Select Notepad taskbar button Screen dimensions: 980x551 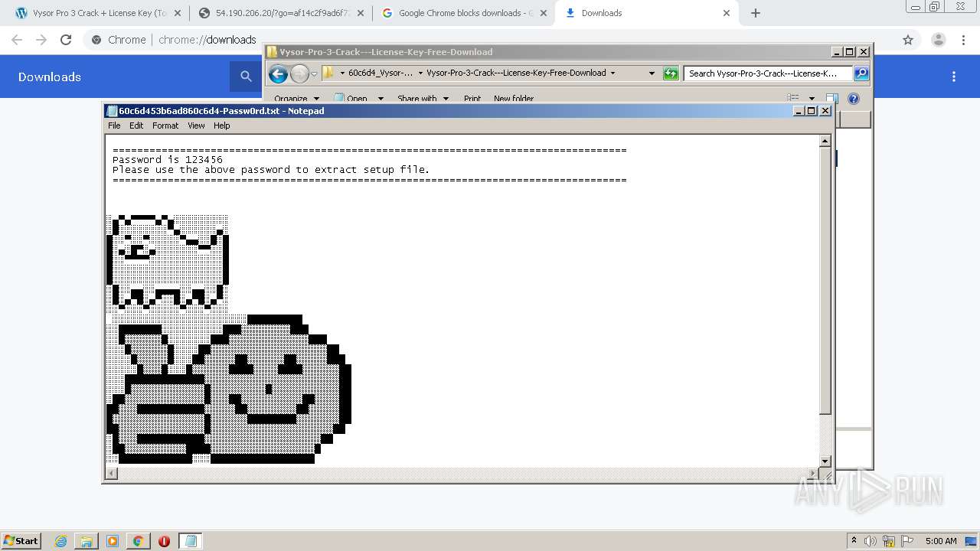[x=191, y=541]
